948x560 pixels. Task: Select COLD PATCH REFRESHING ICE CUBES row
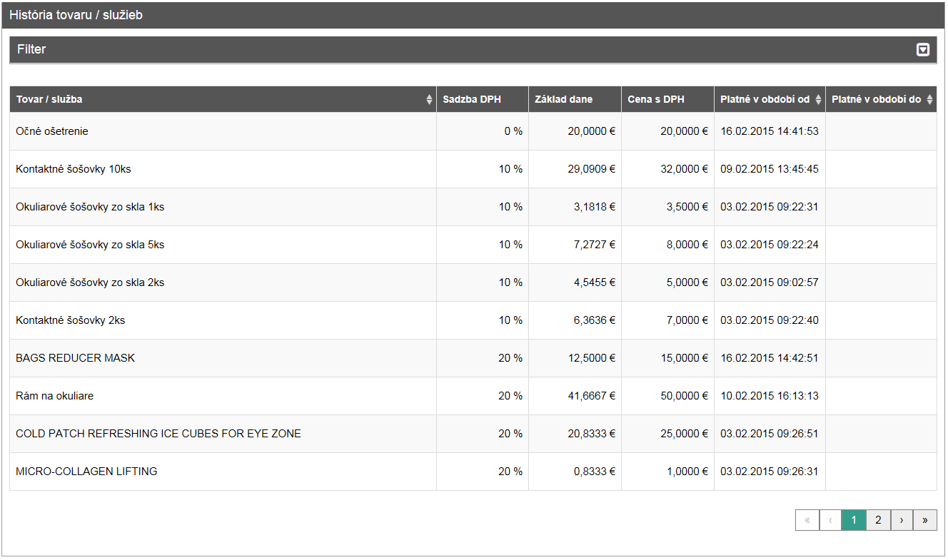coord(473,434)
